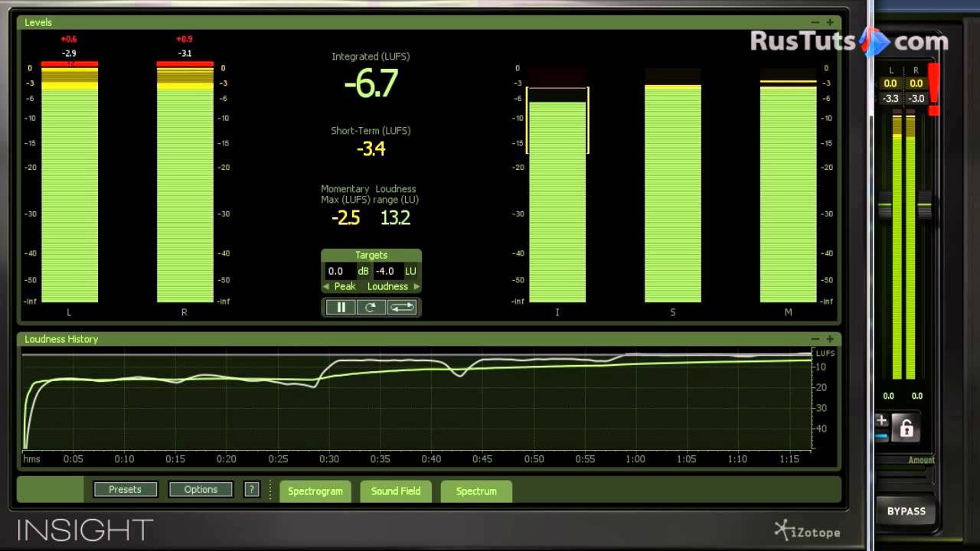Open the Options dialog
This screenshot has height=551, width=980.
pos(201,490)
